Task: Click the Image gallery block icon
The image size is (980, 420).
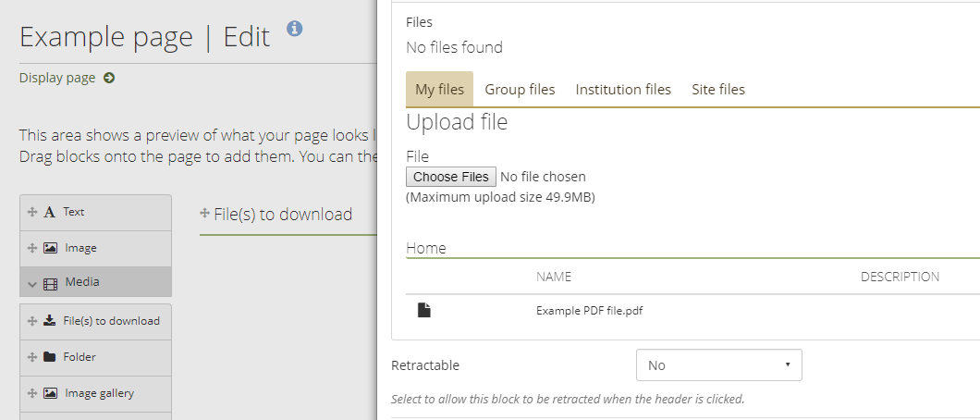Action: coord(50,393)
